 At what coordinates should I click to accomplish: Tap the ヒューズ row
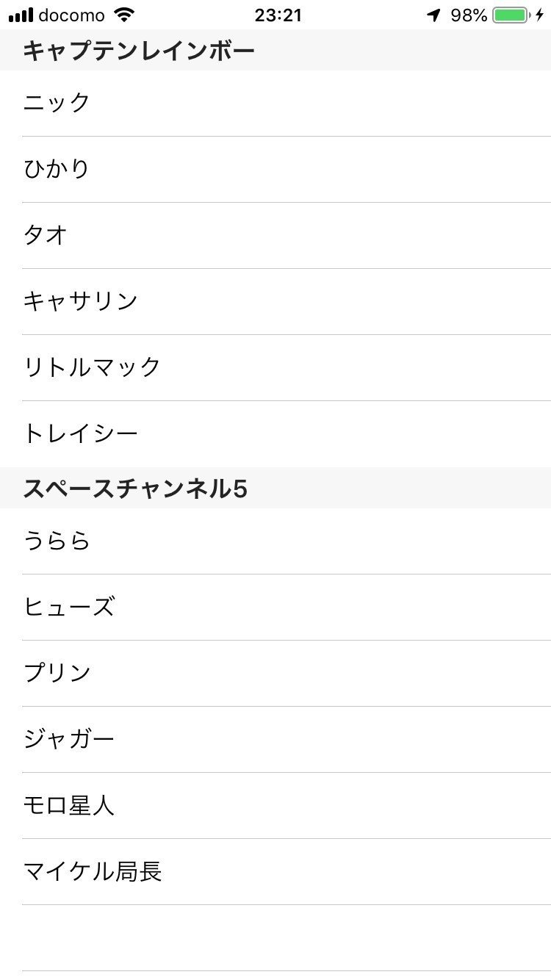275,608
